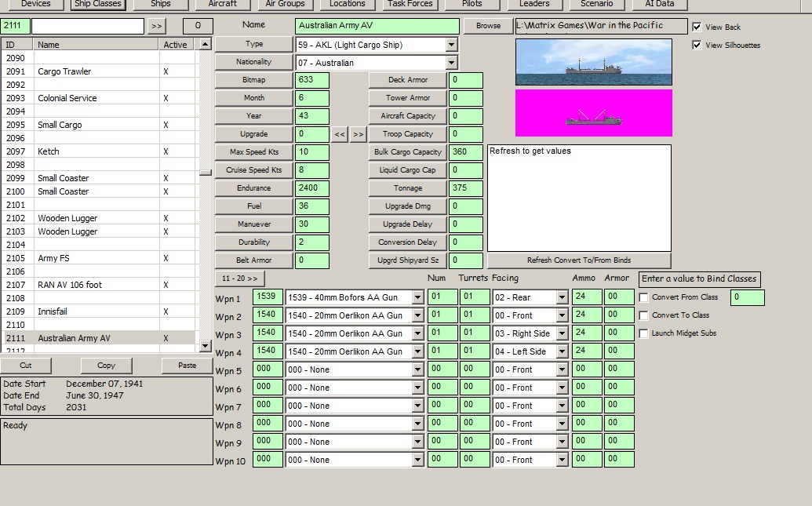Click the ship back view image
The width and height of the screenshot is (812, 506).
[x=593, y=62]
